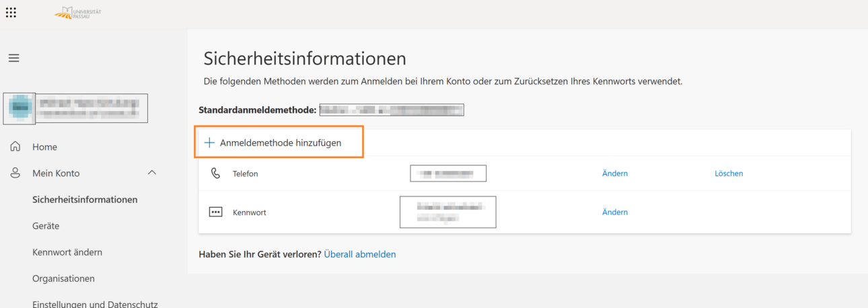The height and width of the screenshot is (308, 868).
Task: Click Löschen for the Telefon method
Action: tap(729, 174)
